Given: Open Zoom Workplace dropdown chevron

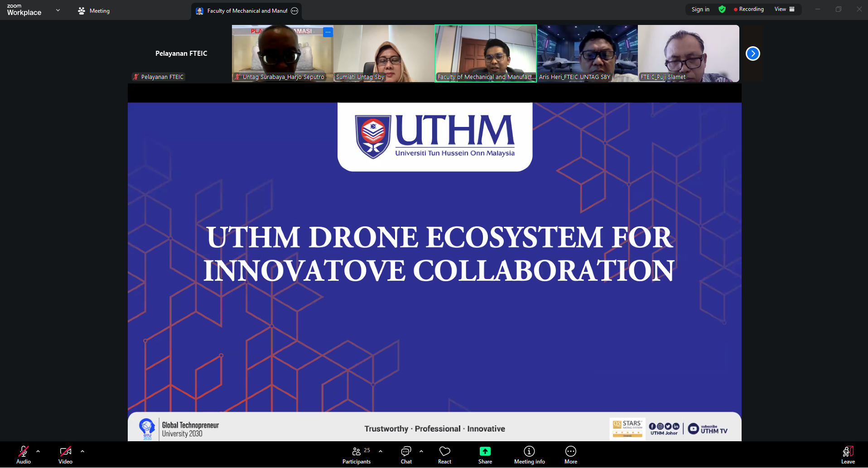Looking at the screenshot, I should [x=58, y=10].
